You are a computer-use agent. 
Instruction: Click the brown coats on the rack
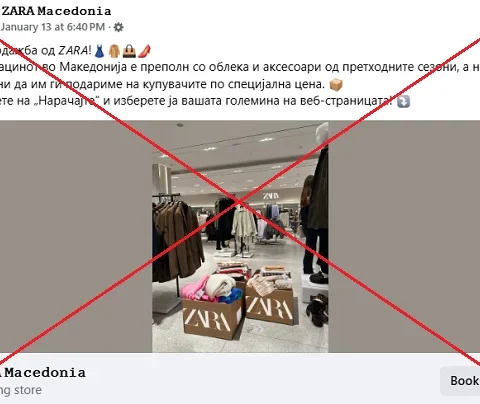tap(178, 241)
